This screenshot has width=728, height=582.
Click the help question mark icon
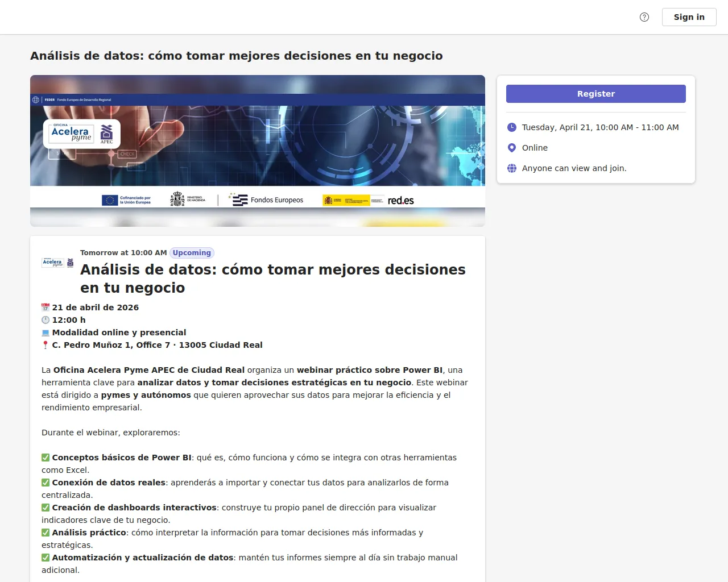coord(644,17)
